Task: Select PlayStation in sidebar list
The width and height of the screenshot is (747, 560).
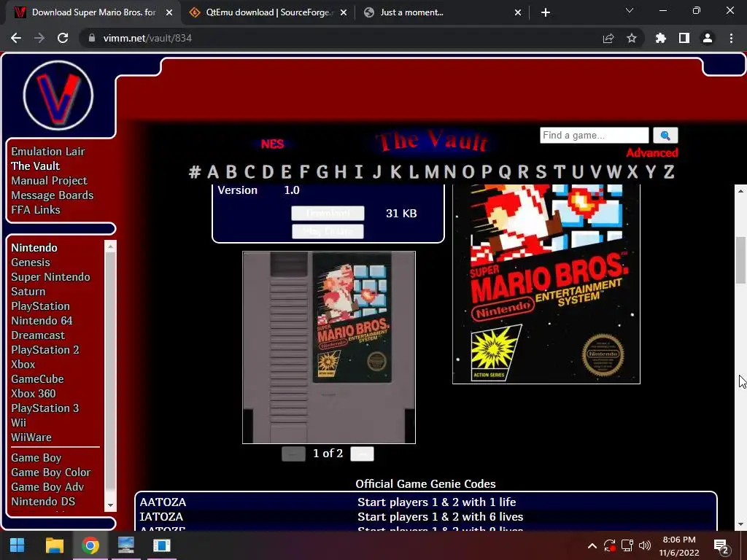Action: [41, 306]
